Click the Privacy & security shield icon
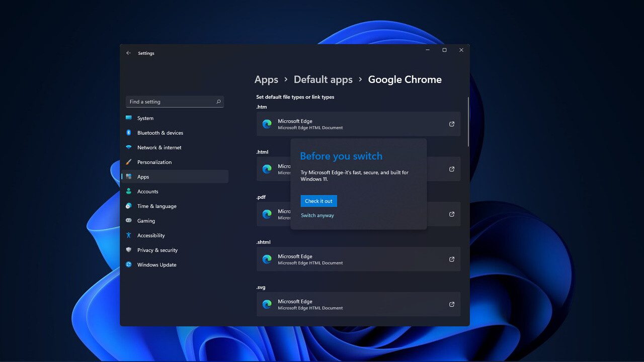 point(128,250)
